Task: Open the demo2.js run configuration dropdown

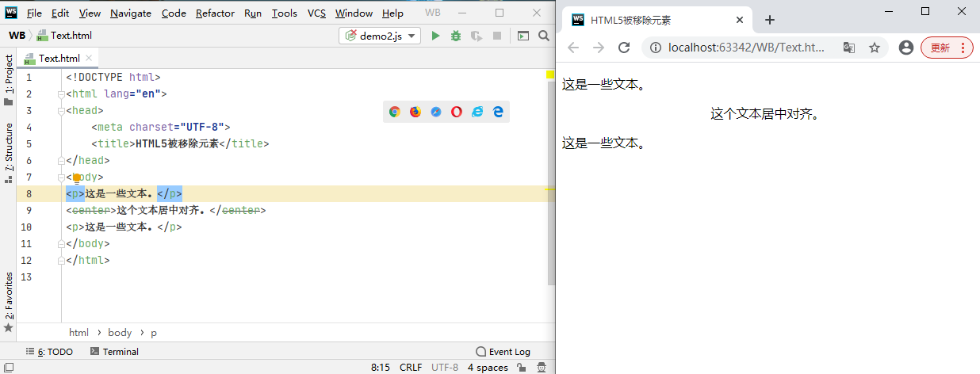Action: 380,36
